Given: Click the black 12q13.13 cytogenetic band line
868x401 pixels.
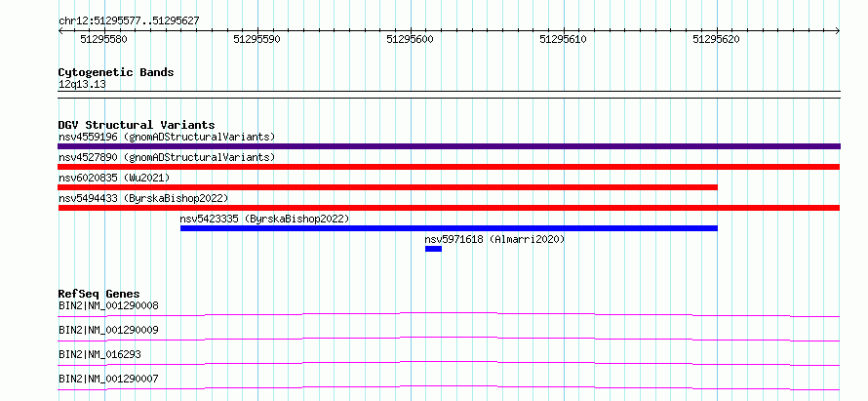Looking at the screenshot, I should coord(449,95).
